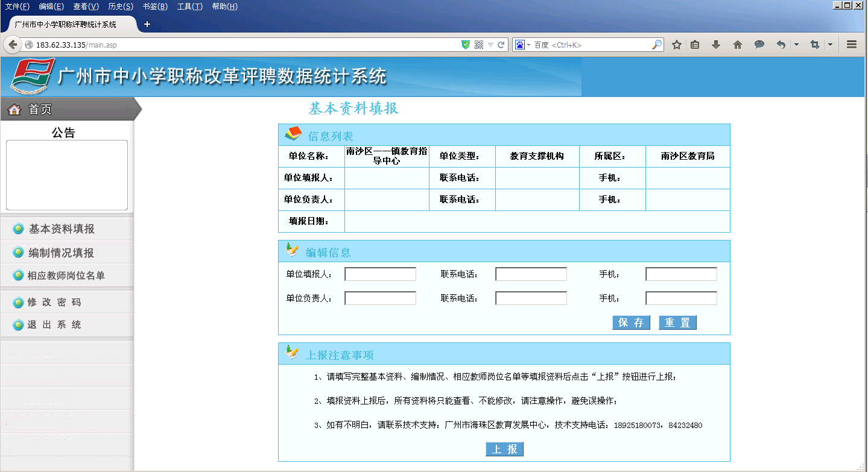
Task: Open the address bar history dropdown arrow
Action: 490,45
